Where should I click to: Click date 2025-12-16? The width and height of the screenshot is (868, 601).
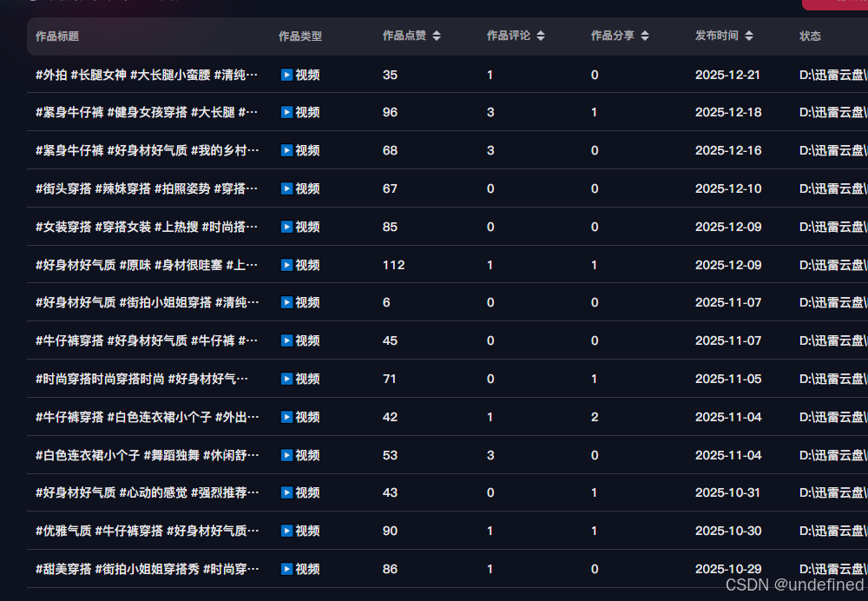[728, 150]
